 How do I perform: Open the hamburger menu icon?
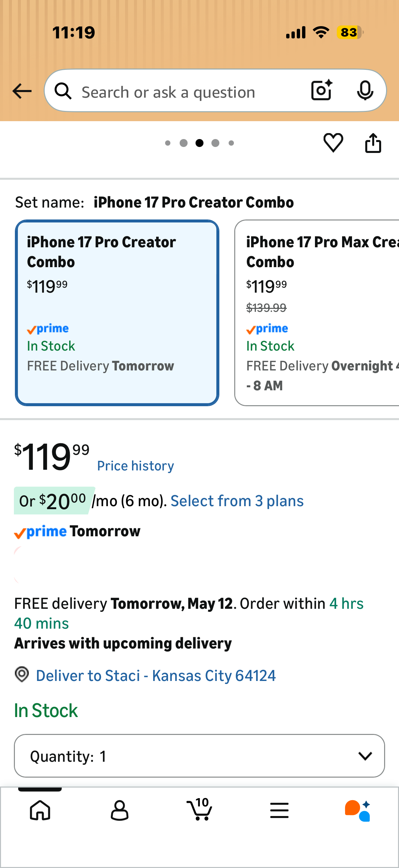(279, 810)
